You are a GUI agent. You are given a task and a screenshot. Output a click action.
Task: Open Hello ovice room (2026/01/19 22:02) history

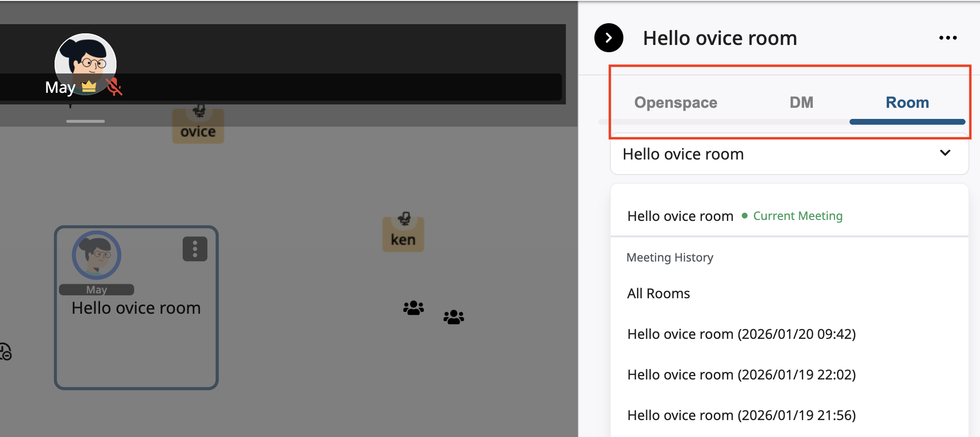(x=741, y=375)
